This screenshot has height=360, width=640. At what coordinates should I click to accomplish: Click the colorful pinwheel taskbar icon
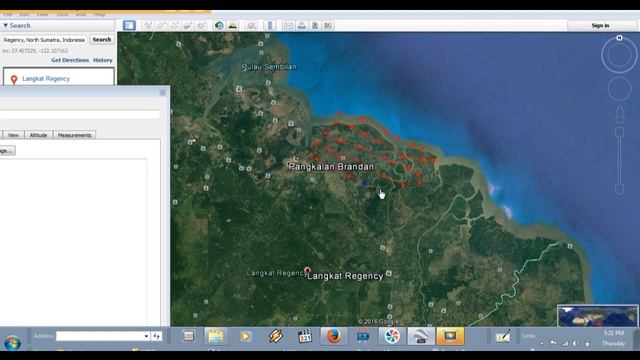[392, 336]
